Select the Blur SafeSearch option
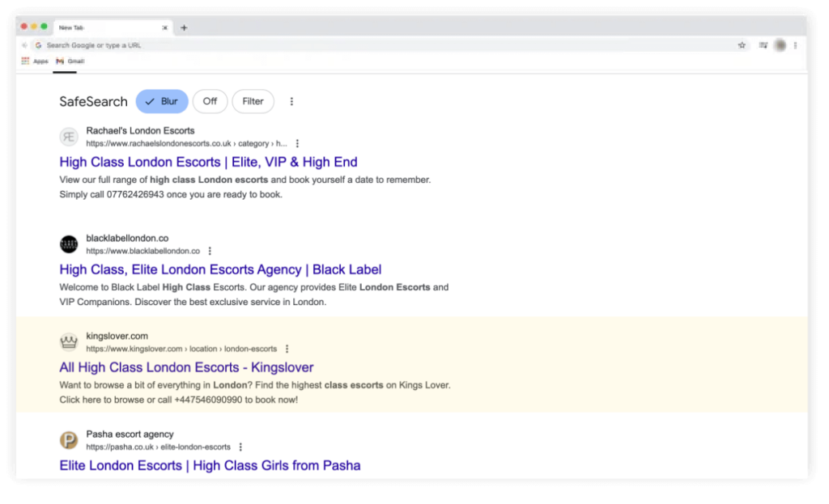 pos(162,101)
